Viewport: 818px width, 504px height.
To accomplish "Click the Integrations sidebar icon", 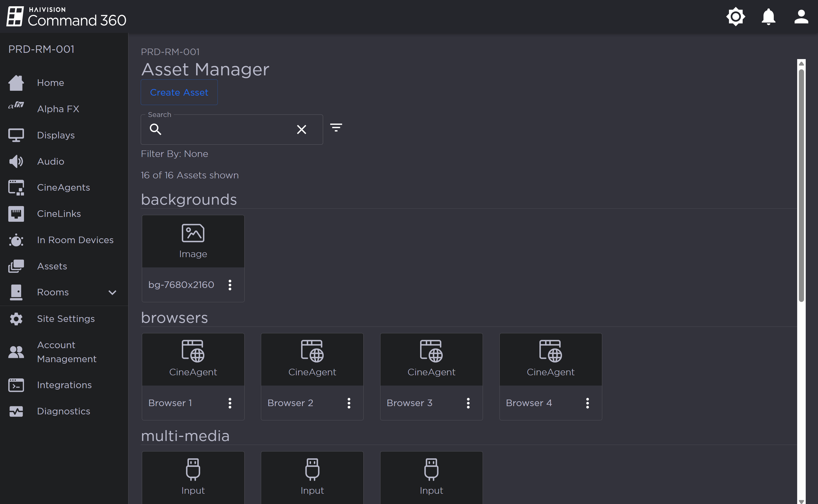I will (x=16, y=385).
